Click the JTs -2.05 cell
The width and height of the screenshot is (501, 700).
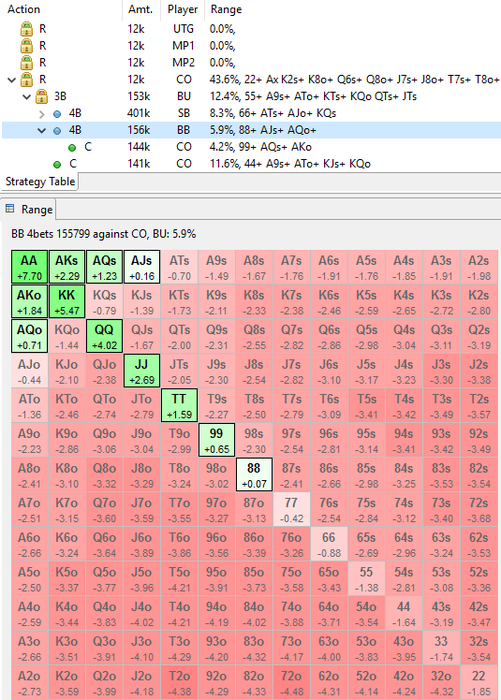click(179, 371)
